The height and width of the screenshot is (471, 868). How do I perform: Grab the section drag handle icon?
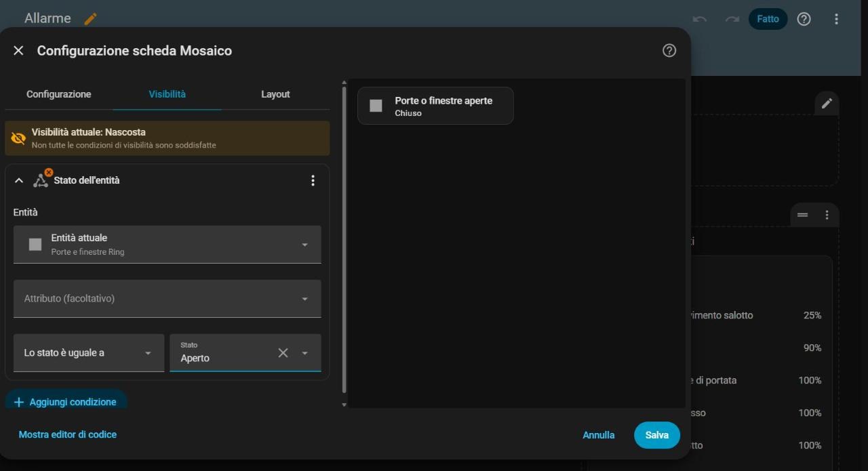coord(802,215)
